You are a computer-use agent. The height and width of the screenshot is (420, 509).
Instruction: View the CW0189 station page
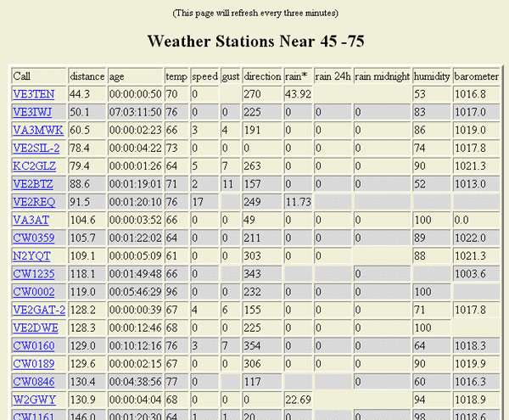coord(33,363)
